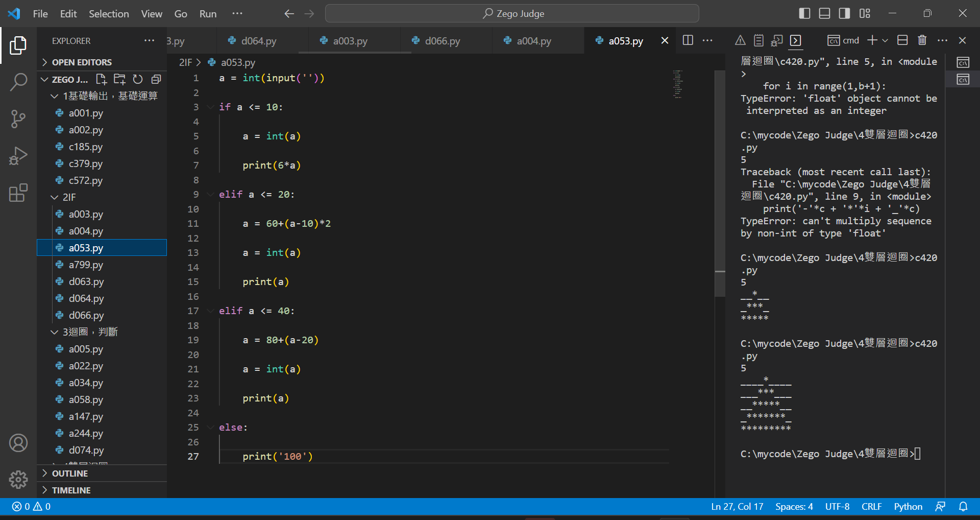Refresh the explorer file tree
Viewport: 980px width, 520px height.
coord(138,79)
